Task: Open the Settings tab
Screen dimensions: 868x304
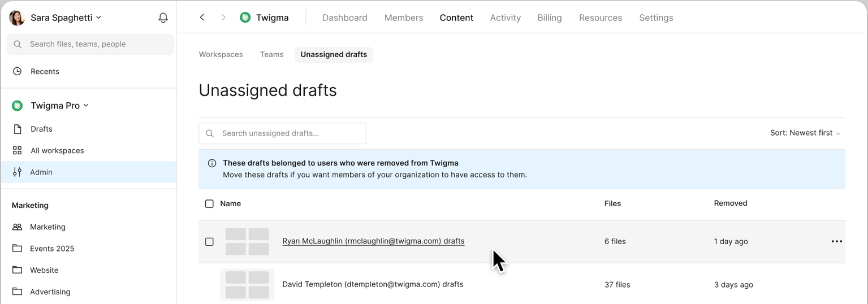Action: point(656,18)
